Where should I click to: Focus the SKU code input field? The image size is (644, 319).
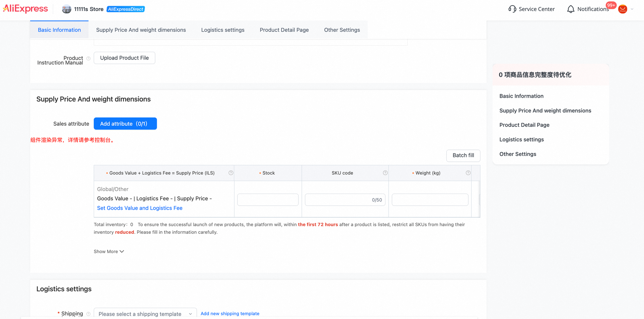click(x=345, y=200)
